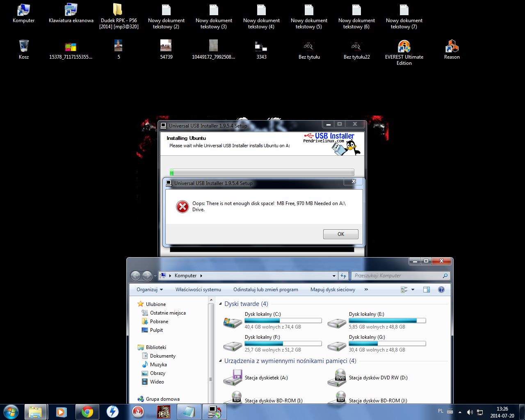
Task: Select the 54739 image file on desktop
Action: point(166,50)
